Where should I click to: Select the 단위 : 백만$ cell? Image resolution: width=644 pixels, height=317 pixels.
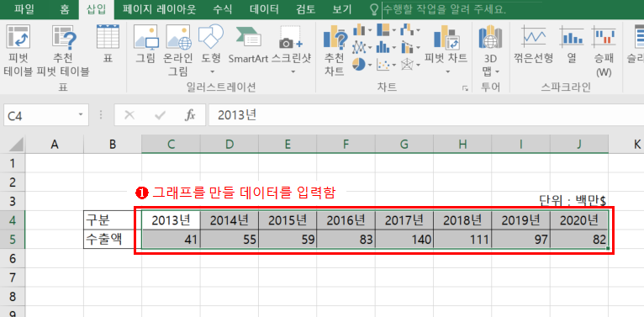(x=573, y=201)
